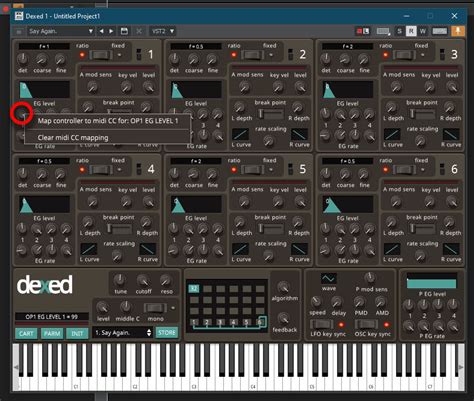The height and width of the screenshot is (401, 474).
Task: Click operator 3 break point slider
Action: click(x=423, y=114)
